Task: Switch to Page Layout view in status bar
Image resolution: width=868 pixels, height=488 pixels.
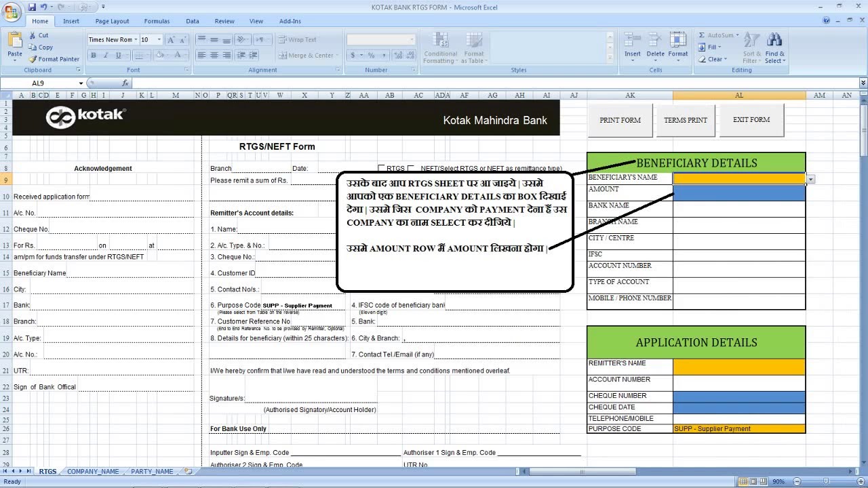Action: coord(753,482)
